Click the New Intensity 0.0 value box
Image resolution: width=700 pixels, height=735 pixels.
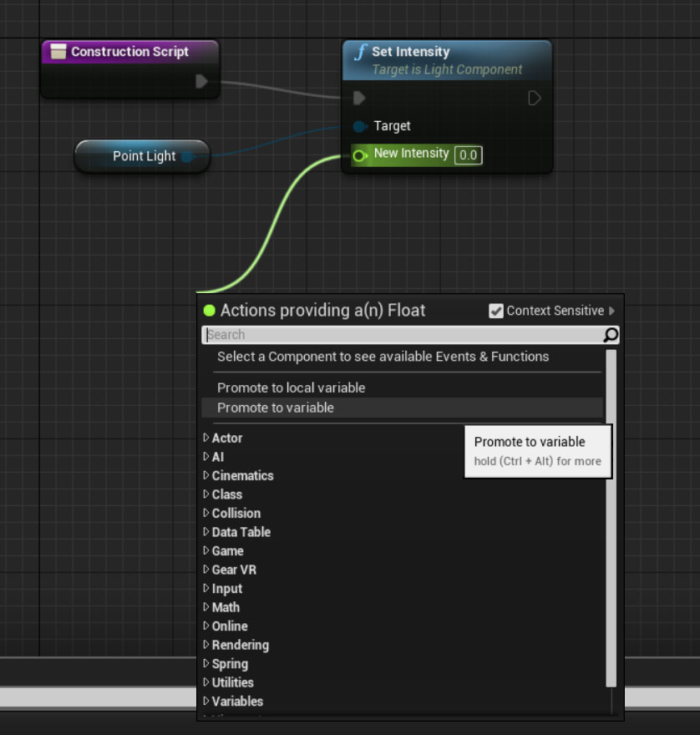click(x=468, y=155)
